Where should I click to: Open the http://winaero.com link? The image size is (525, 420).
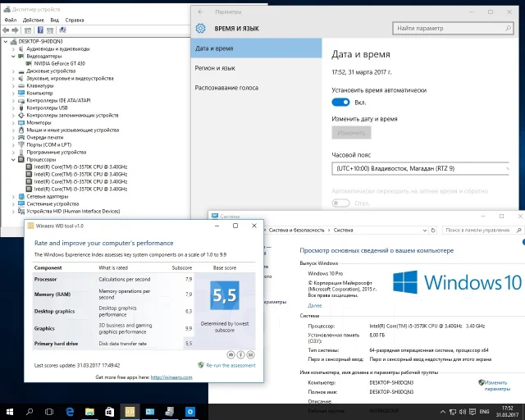(171, 377)
